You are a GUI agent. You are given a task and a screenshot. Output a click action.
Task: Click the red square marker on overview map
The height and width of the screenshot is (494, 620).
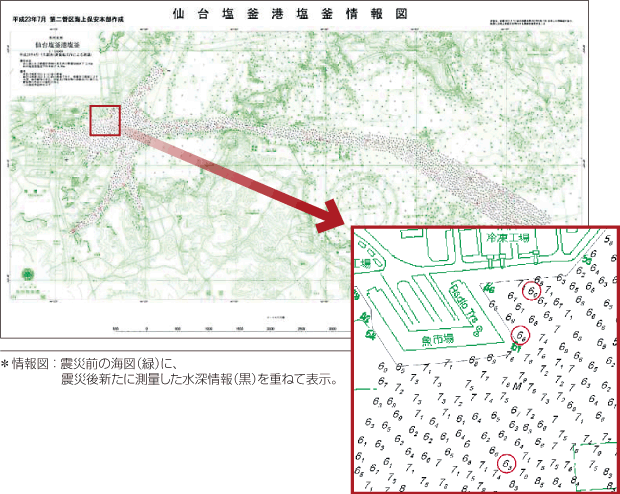(x=105, y=120)
